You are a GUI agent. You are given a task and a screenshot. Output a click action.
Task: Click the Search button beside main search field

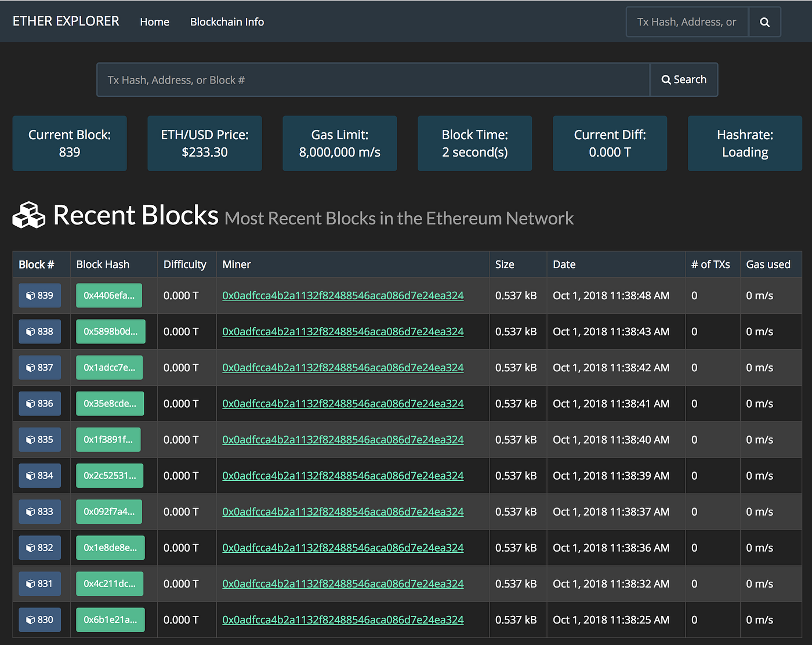point(684,79)
